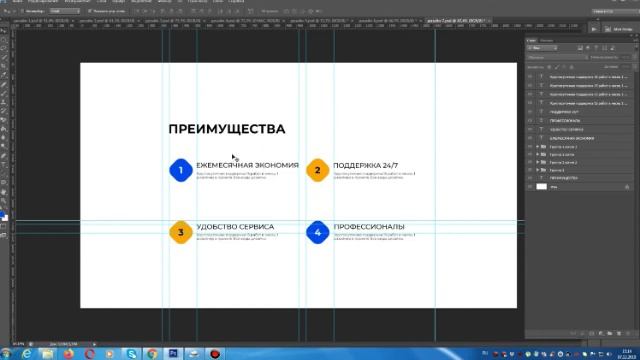Click the Фон layer white thumbnail
The width and height of the screenshot is (640, 360).
click(x=541, y=187)
